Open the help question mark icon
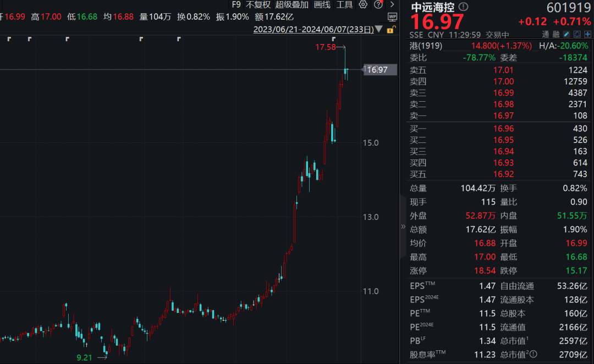This screenshot has height=364, width=594. pyautogui.click(x=378, y=4)
